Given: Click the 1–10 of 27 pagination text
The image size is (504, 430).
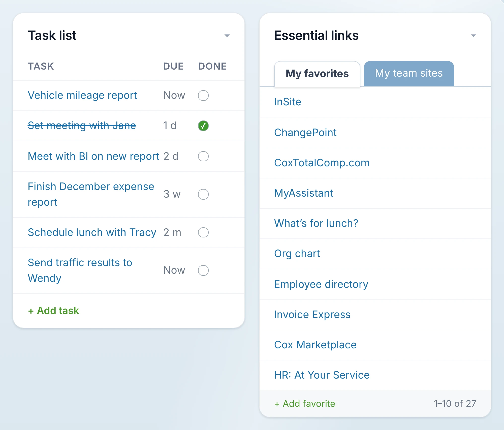Looking at the screenshot, I should pos(455,404).
